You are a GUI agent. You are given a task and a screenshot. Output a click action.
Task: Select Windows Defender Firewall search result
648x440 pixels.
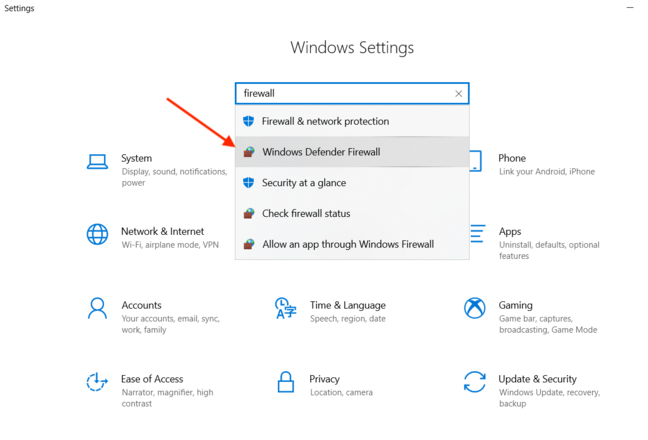352,152
